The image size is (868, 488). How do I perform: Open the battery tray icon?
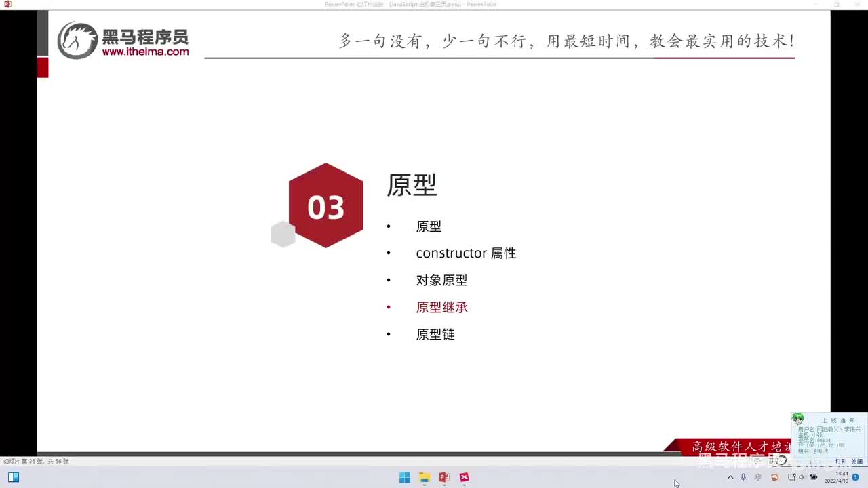click(814, 477)
